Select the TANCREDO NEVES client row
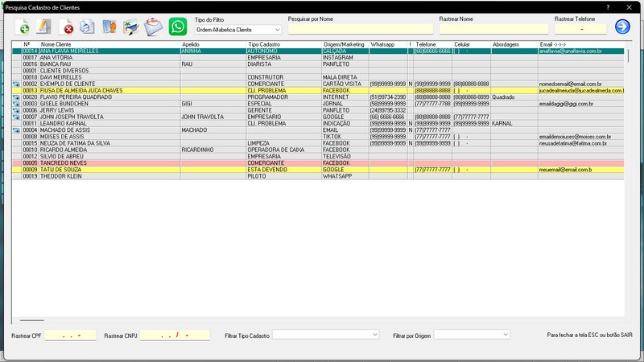Image resolution: width=644 pixels, height=362 pixels. (318, 163)
